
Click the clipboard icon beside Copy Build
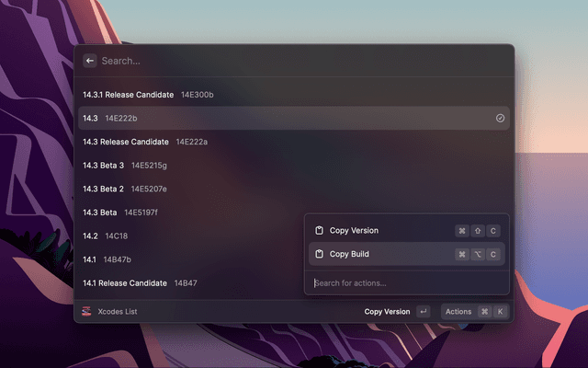[319, 254]
